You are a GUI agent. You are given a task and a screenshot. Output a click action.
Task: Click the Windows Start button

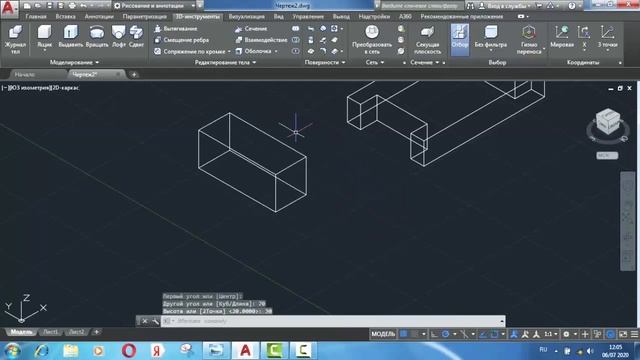(x=11, y=351)
